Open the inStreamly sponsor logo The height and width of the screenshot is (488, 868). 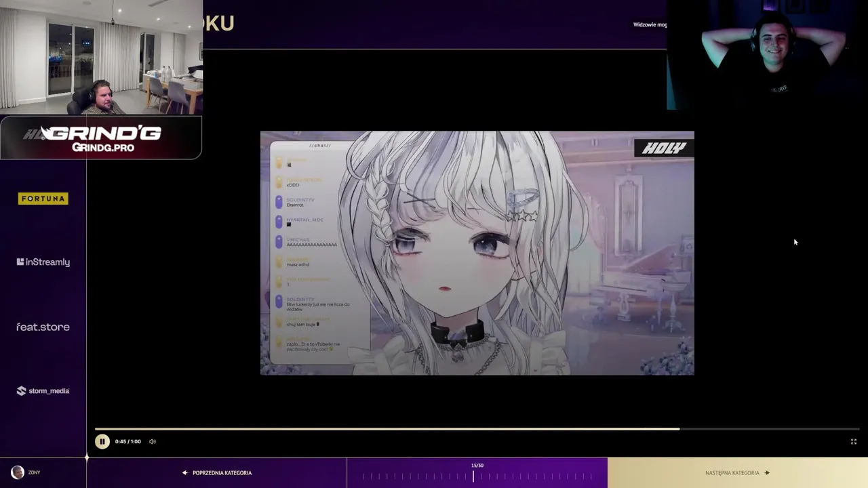[x=43, y=262]
